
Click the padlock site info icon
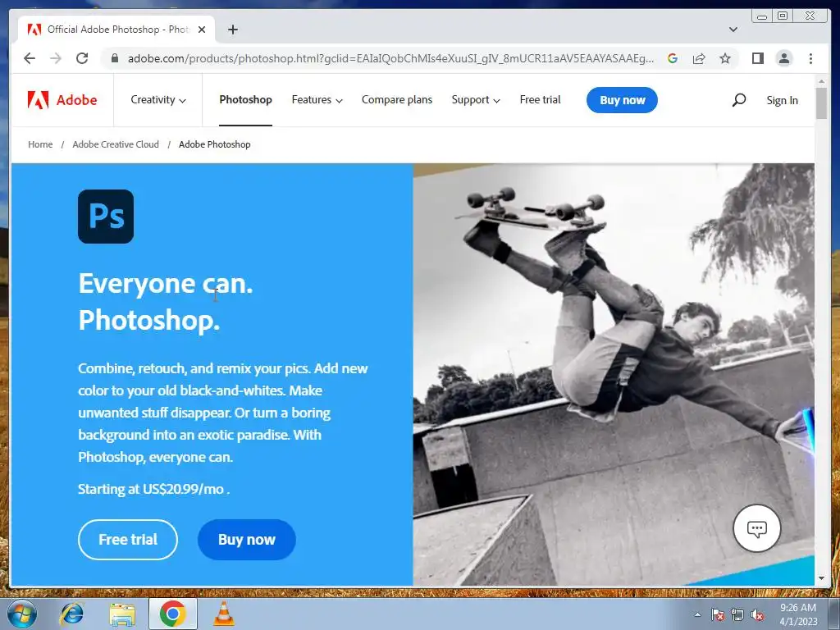point(114,58)
